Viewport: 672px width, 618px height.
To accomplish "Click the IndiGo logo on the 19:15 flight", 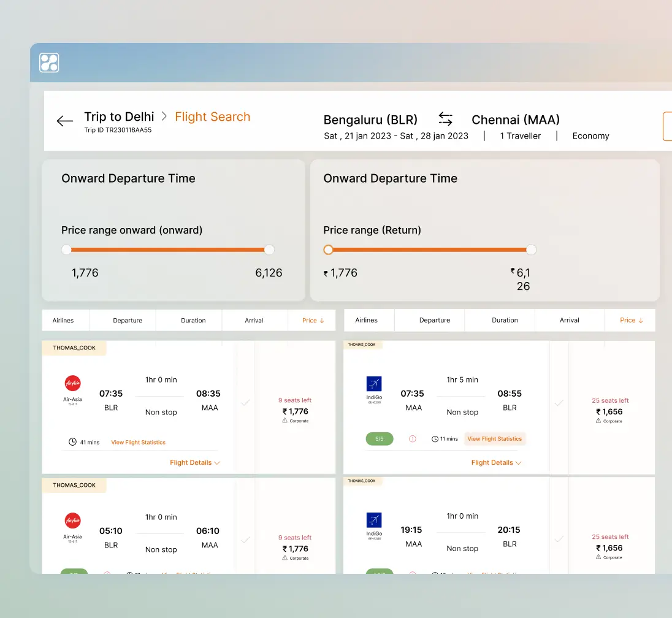I will 373,521.
